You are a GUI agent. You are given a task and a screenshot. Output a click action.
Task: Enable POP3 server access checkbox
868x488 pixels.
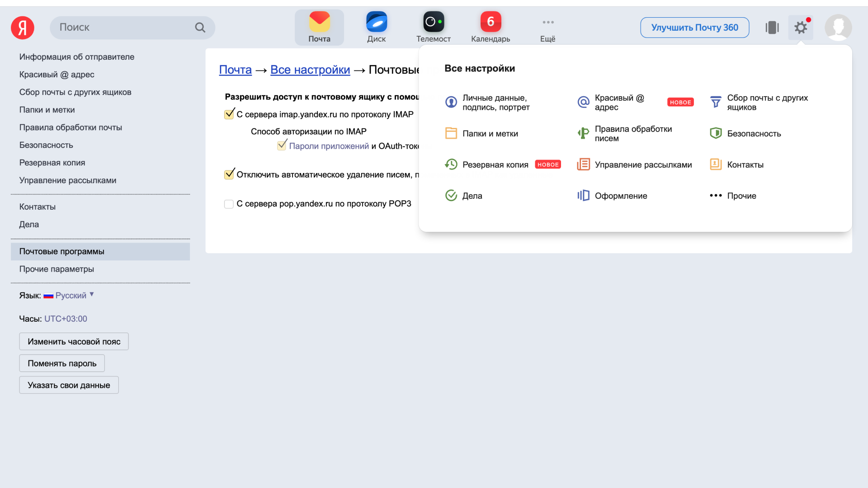(x=229, y=204)
